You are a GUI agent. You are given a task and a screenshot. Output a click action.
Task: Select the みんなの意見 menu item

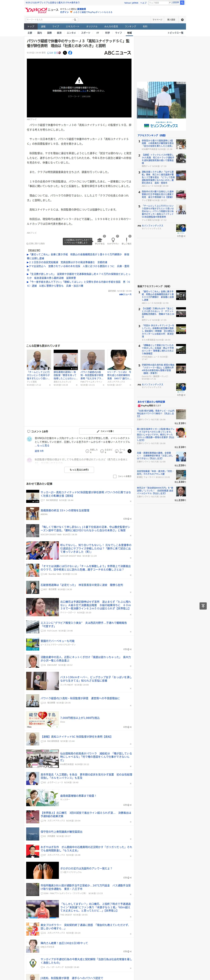pyautogui.click(x=111, y=27)
